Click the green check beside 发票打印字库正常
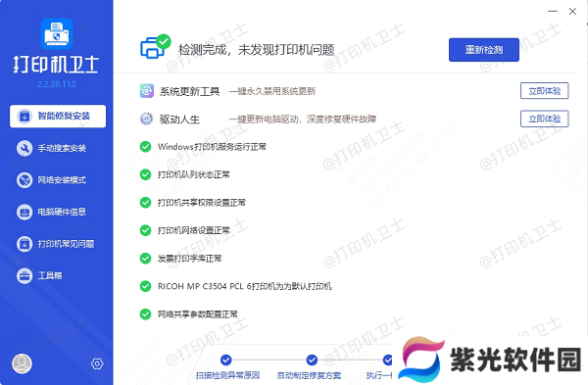588x385 pixels. tap(145, 259)
